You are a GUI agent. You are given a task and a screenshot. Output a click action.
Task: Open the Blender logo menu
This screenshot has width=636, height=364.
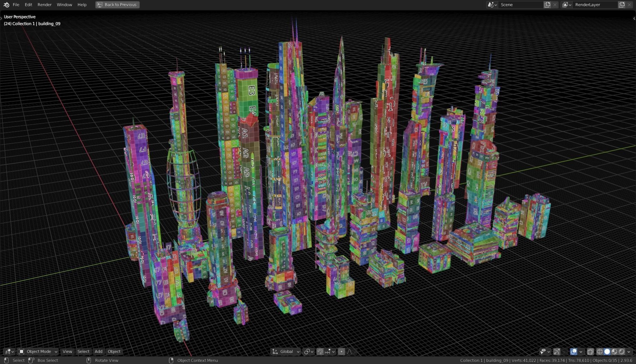(x=6, y=5)
